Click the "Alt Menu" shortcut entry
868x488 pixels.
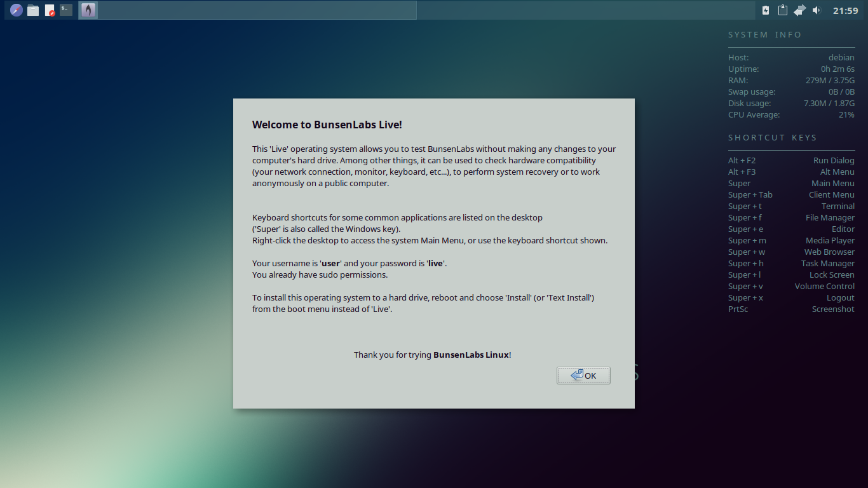[x=837, y=172]
